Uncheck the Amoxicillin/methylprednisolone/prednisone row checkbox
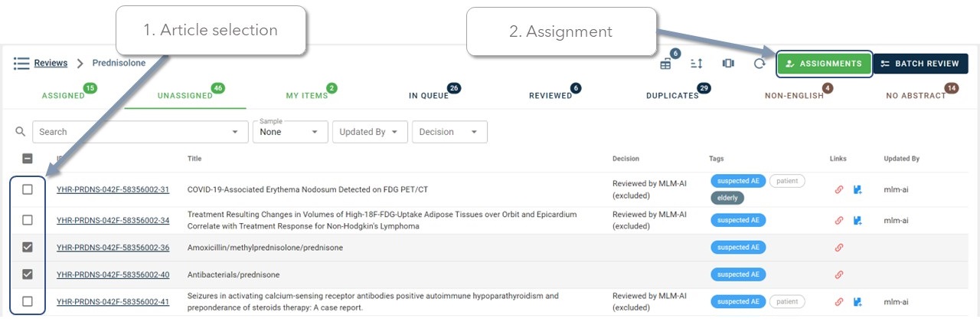The image size is (980, 322). [x=28, y=247]
